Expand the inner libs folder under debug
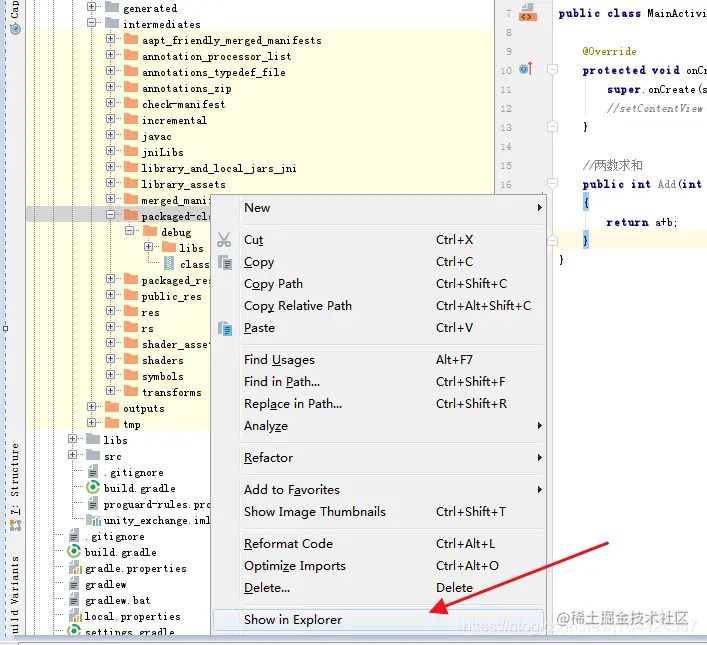Viewport: 707px width, 645px height. click(148, 247)
